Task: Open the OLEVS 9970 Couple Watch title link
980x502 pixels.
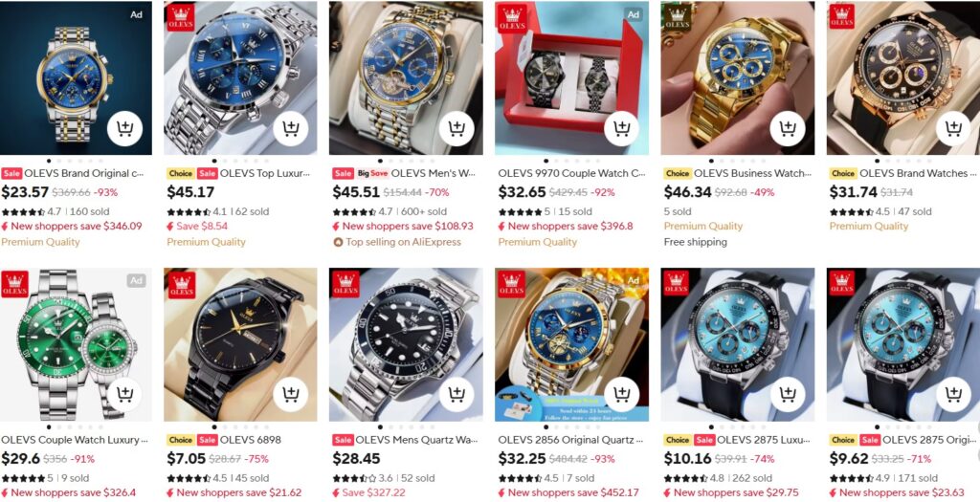Action: 572,174
